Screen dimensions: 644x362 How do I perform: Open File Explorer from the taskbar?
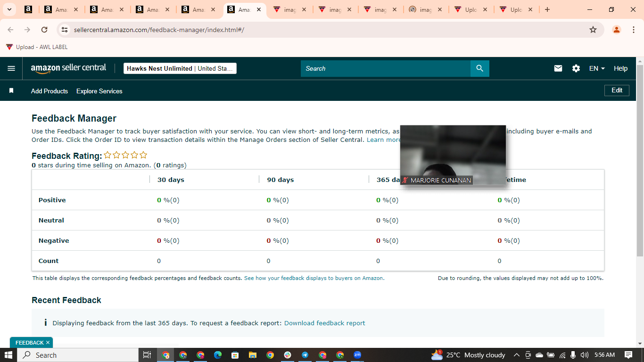[x=253, y=355]
